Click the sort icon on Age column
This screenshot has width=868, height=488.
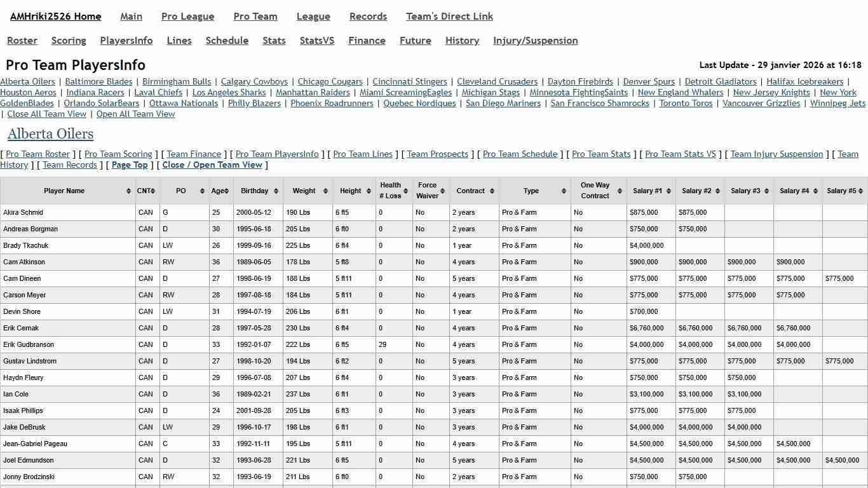(x=226, y=191)
